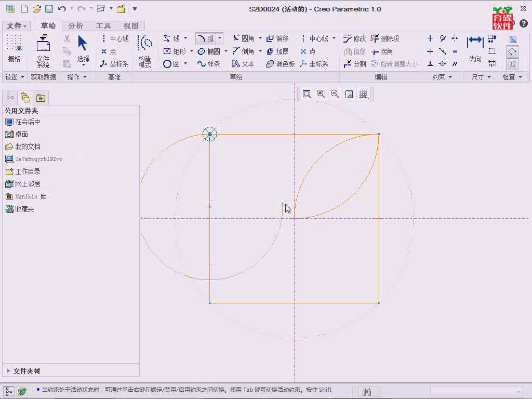Open the 工作目录 working directory
The image size is (532, 399).
(23, 171)
